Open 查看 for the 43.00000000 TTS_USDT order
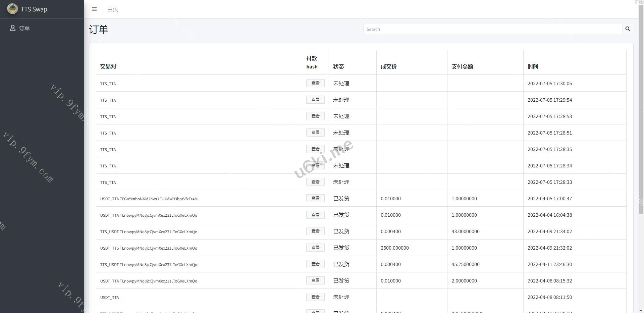644x313 pixels. coord(315,231)
